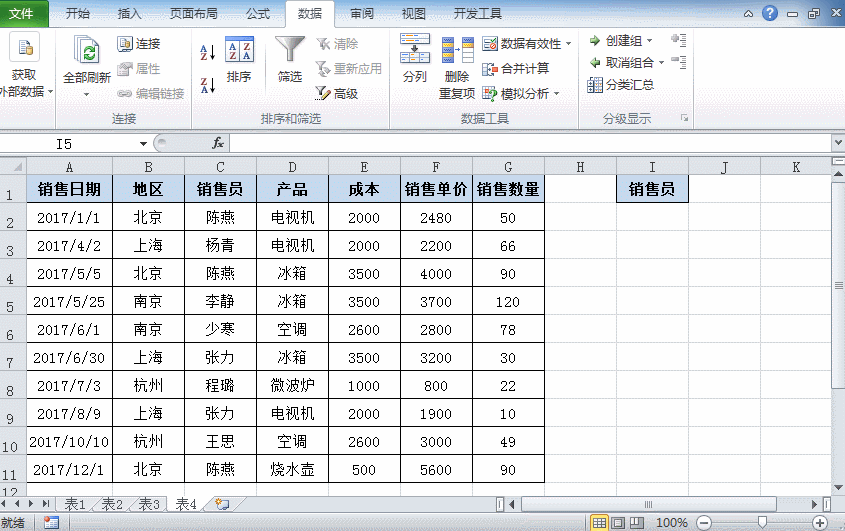Switch to Developer tab
This screenshot has height=531, width=845.
pos(477,13)
